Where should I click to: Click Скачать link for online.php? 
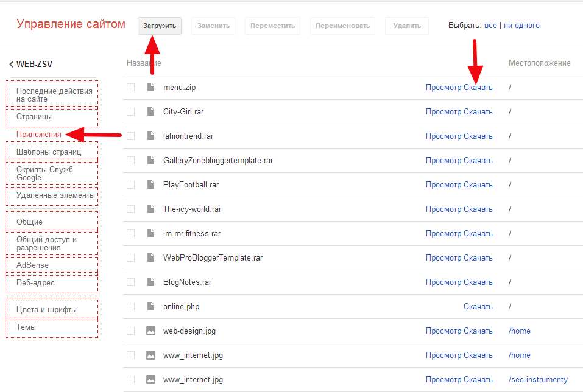[x=478, y=307]
